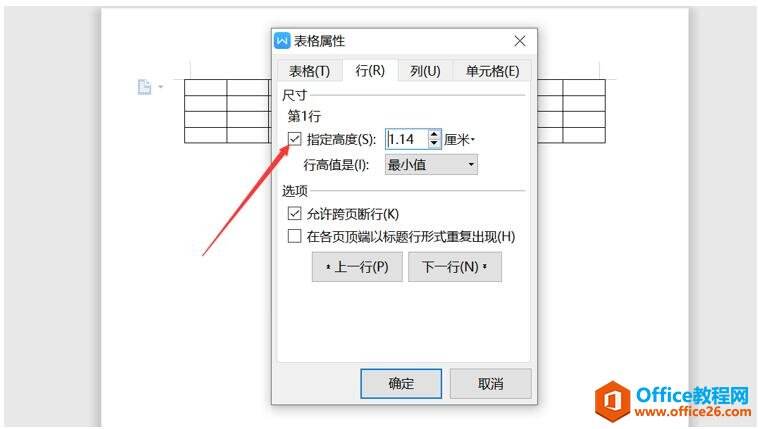The image size is (758, 429).
Task: Open the 单元格(E) tab
Action: click(x=492, y=71)
